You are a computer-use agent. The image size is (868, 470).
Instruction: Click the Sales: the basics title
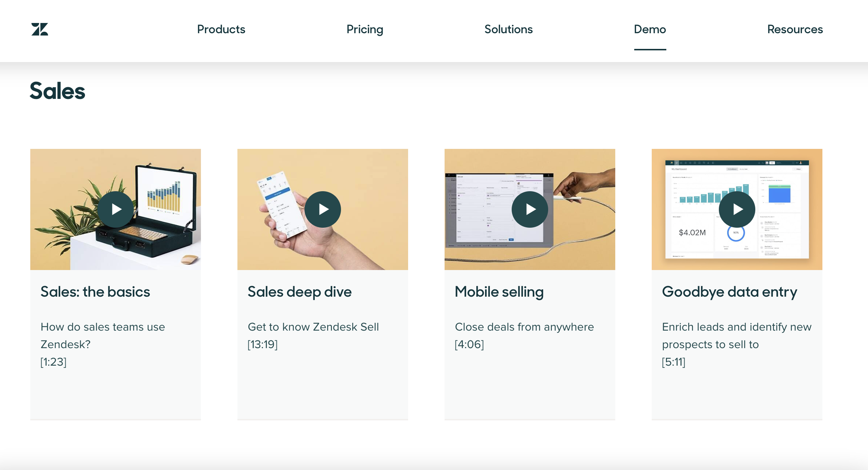tap(95, 292)
